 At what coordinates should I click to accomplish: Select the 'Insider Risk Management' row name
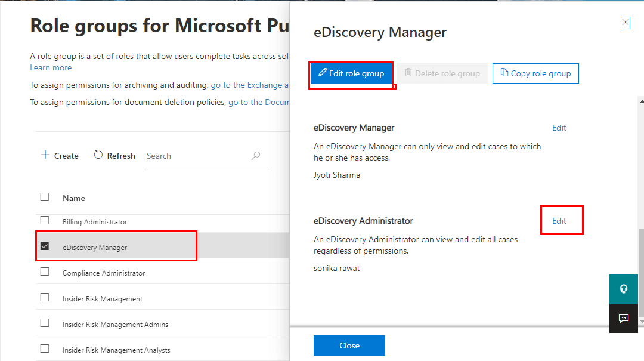pyautogui.click(x=103, y=299)
